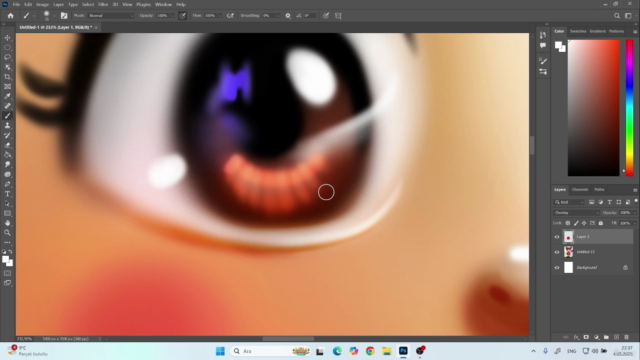Click the hue slider strip
Viewport: 640px width, 360px height.
pyautogui.click(x=629, y=108)
